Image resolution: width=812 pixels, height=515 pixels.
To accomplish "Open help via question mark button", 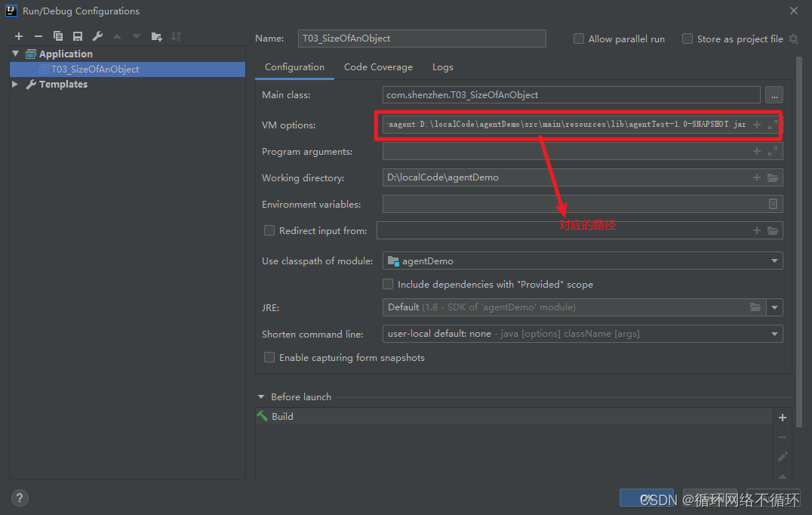I will [x=19, y=498].
